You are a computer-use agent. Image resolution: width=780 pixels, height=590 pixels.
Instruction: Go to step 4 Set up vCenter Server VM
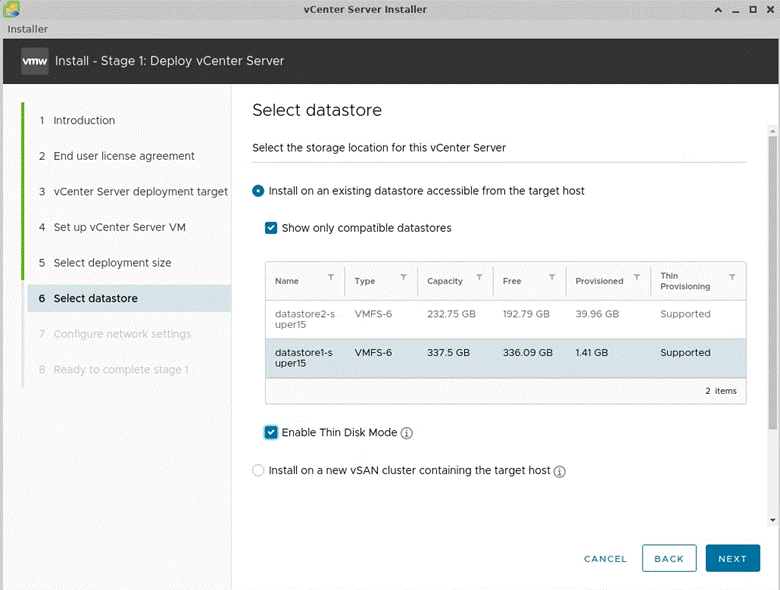pos(119,227)
